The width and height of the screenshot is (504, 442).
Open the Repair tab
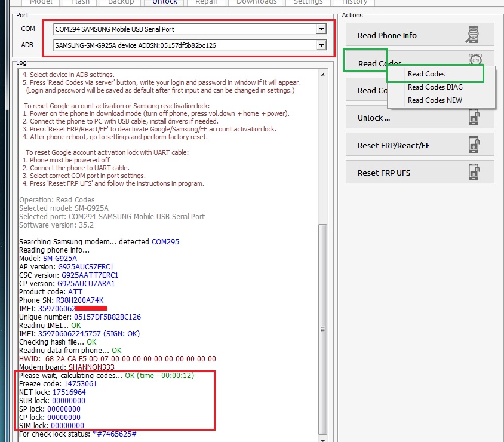pos(206,2)
